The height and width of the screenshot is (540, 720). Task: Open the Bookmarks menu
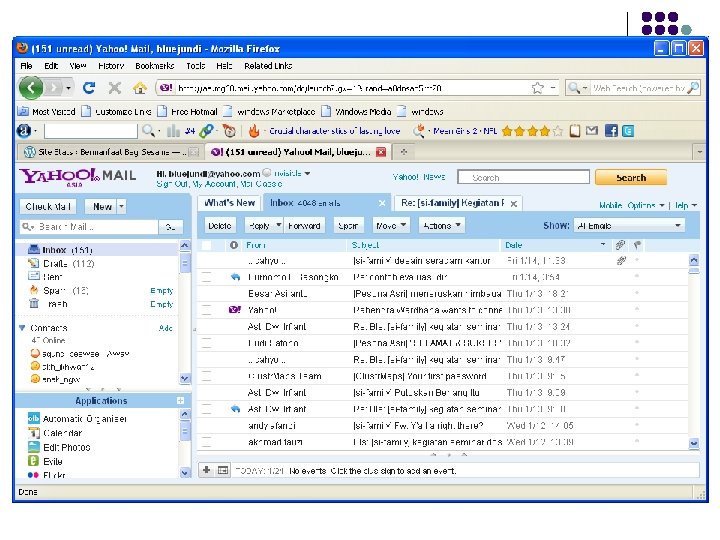[x=155, y=66]
